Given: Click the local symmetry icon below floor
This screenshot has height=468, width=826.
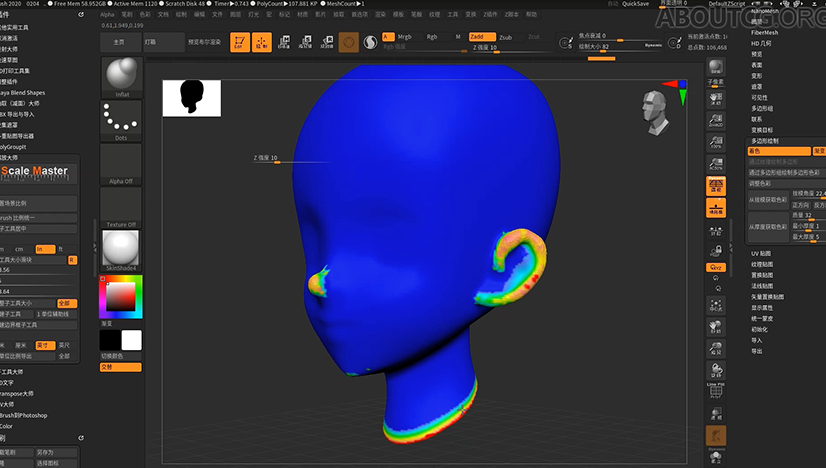Looking at the screenshot, I should point(716,230).
